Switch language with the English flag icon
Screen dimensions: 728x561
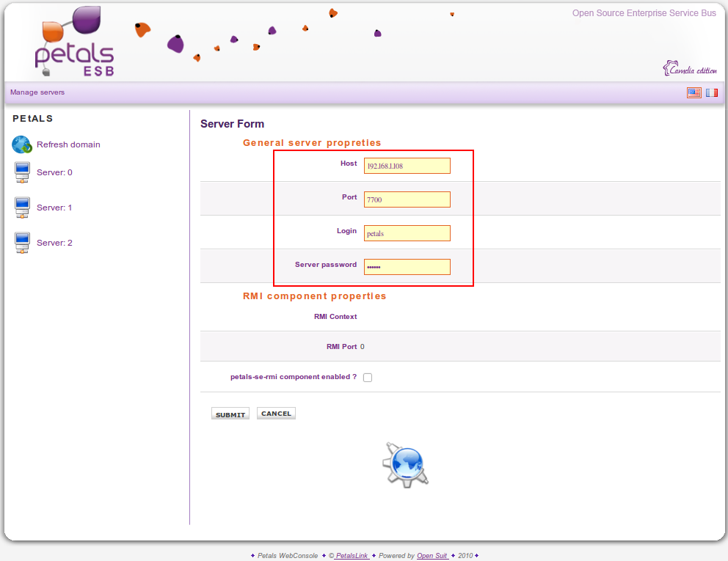pos(694,92)
